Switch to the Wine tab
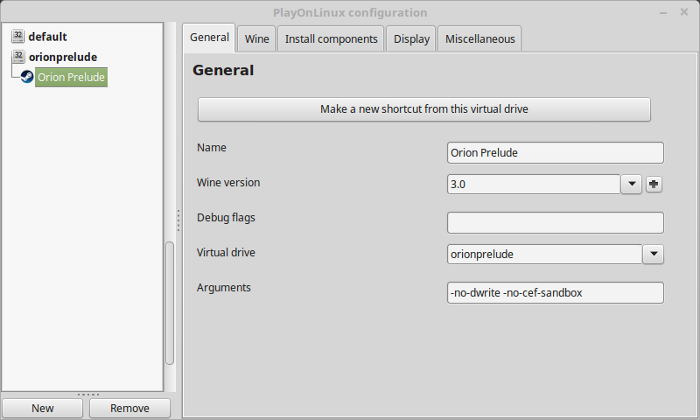The height and width of the screenshot is (420, 700). tap(257, 39)
